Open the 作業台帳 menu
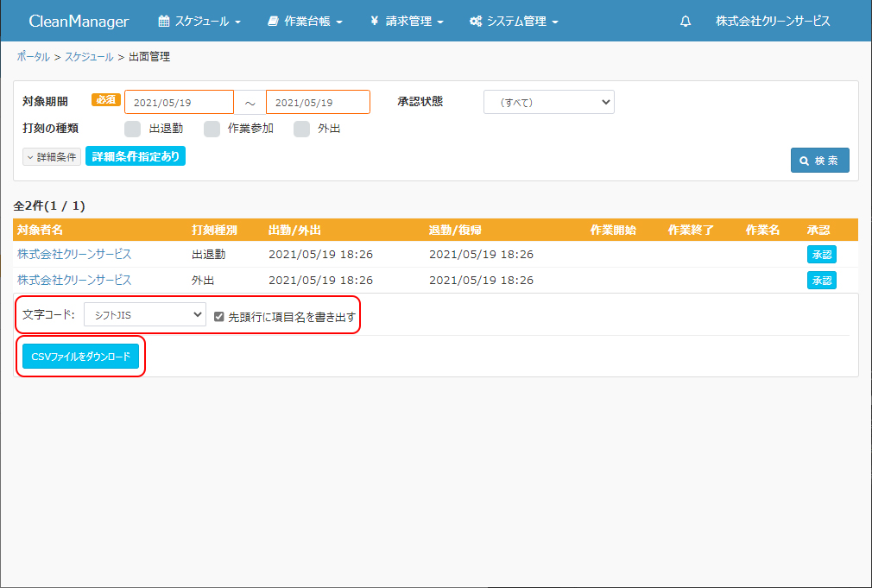This screenshot has width=872, height=588. click(x=305, y=22)
